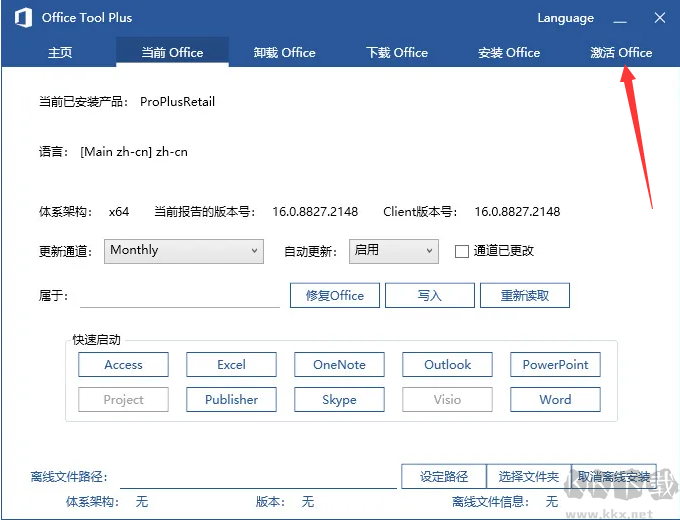Launch Excel from quick start
The height and width of the screenshot is (521, 680).
point(232,364)
